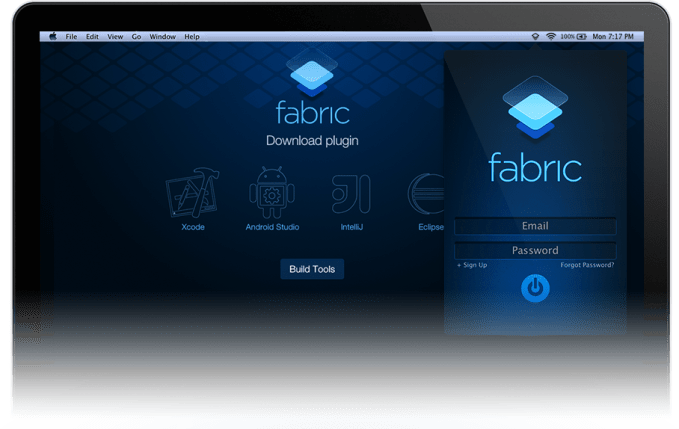This screenshot has height=429, width=679.
Task: Open the Edit menu
Action: tap(92, 37)
